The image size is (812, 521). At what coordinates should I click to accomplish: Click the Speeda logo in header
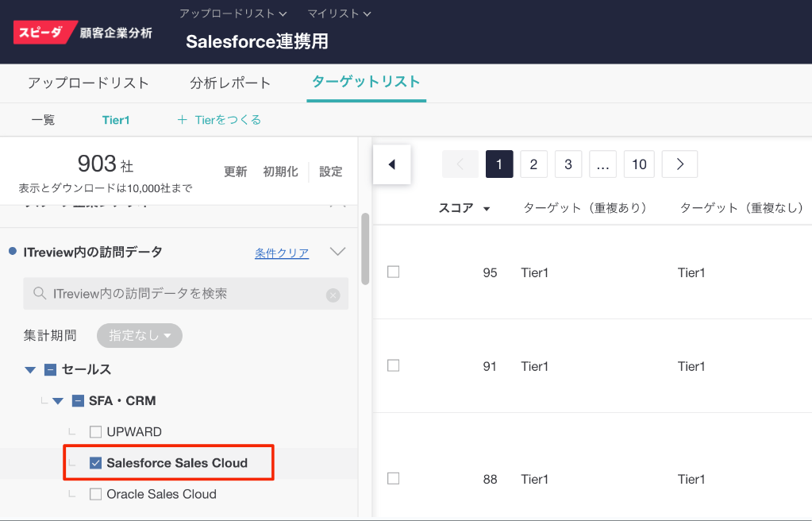point(46,32)
